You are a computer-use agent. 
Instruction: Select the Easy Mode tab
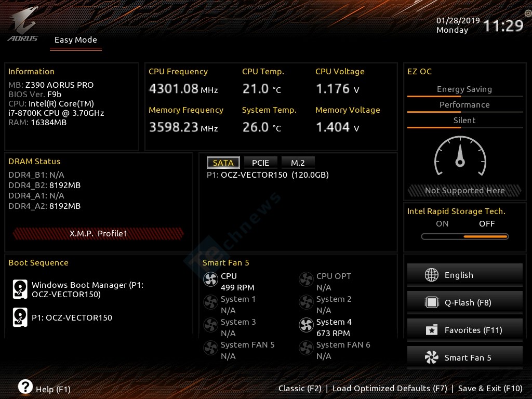[76, 40]
